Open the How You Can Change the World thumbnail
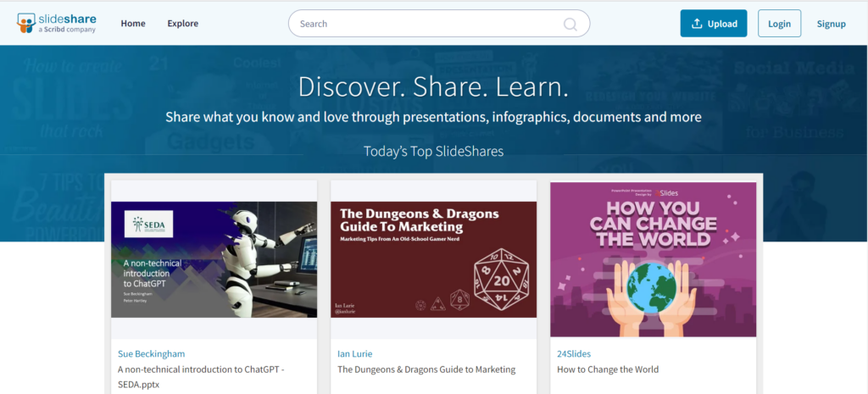The width and height of the screenshot is (868, 394). tap(654, 259)
